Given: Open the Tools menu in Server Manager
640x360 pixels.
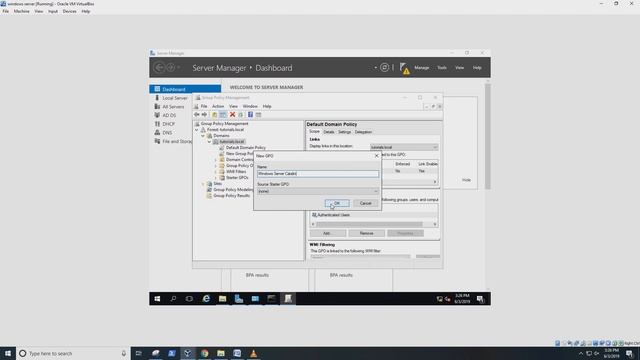Looking at the screenshot, I should tap(442, 68).
